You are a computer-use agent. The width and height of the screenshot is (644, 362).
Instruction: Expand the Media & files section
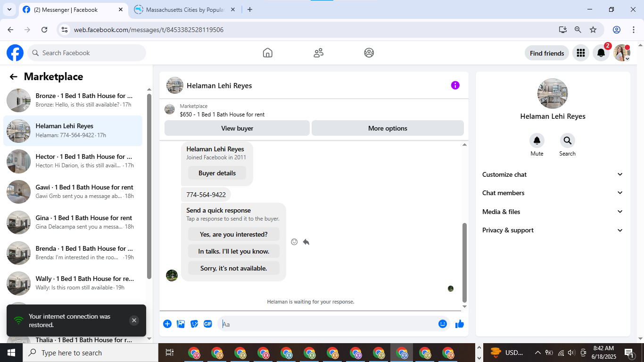point(553,212)
